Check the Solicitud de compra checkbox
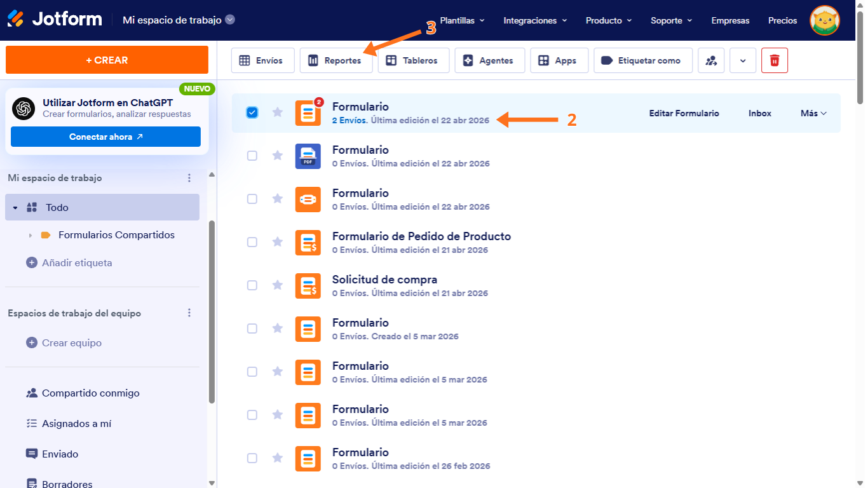 coord(252,285)
